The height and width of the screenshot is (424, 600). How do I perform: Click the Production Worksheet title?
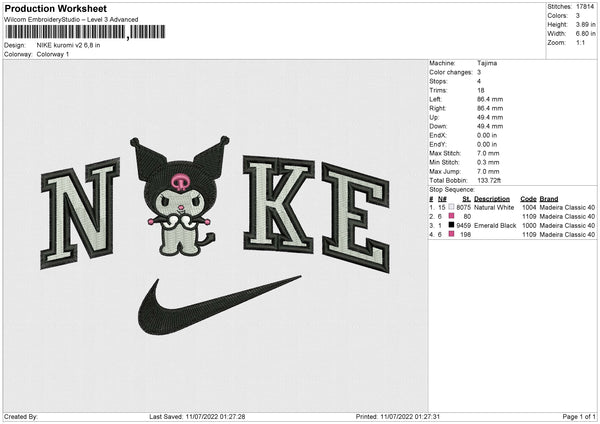tap(55, 8)
